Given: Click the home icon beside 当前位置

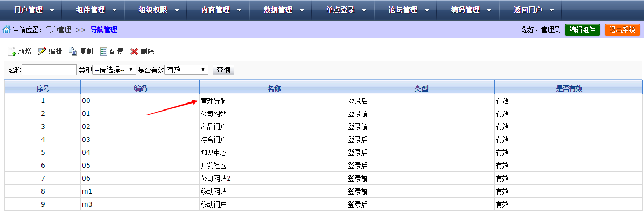Looking at the screenshot, I should pyautogui.click(x=6, y=30).
